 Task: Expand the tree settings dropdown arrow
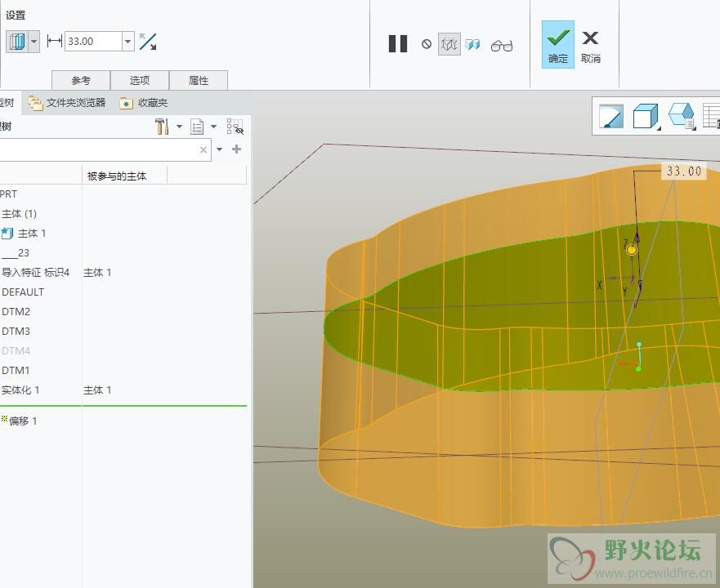click(x=180, y=127)
